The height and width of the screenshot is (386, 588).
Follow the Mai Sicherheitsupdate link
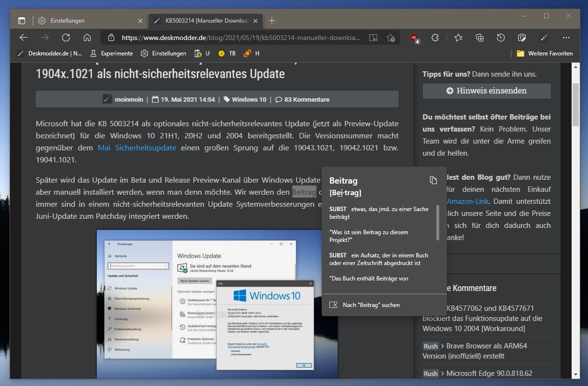tap(137, 148)
